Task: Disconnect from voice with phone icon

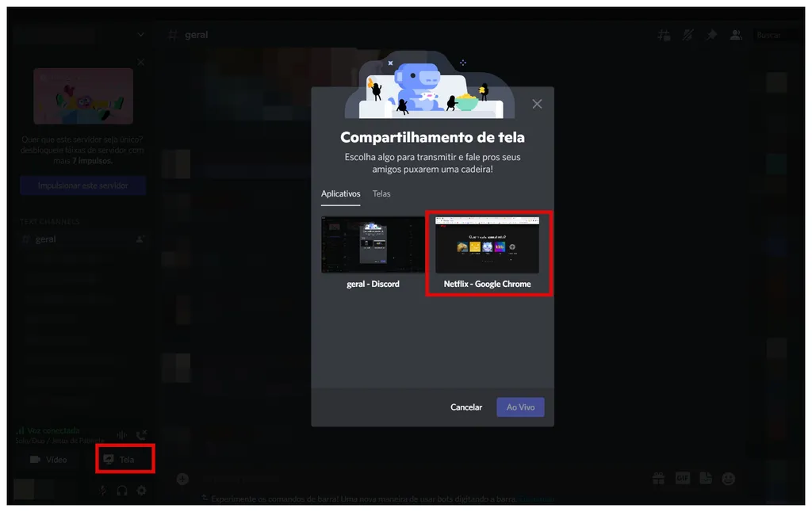Action: pyautogui.click(x=141, y=435)
